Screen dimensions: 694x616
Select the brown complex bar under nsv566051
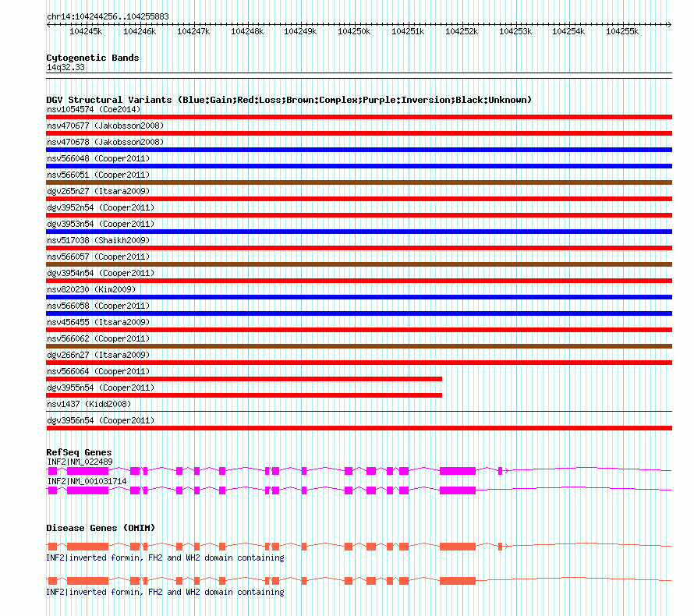[x=359, y=182]
